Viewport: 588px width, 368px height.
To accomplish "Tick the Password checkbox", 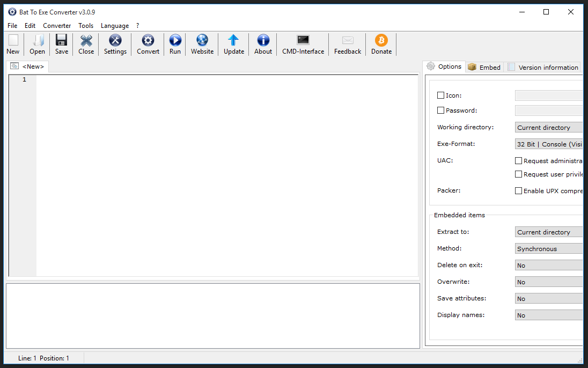I will [441, 111].
